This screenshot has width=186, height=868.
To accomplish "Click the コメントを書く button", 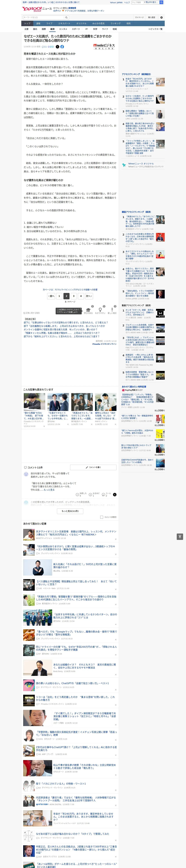I will (x=93, y=467).
